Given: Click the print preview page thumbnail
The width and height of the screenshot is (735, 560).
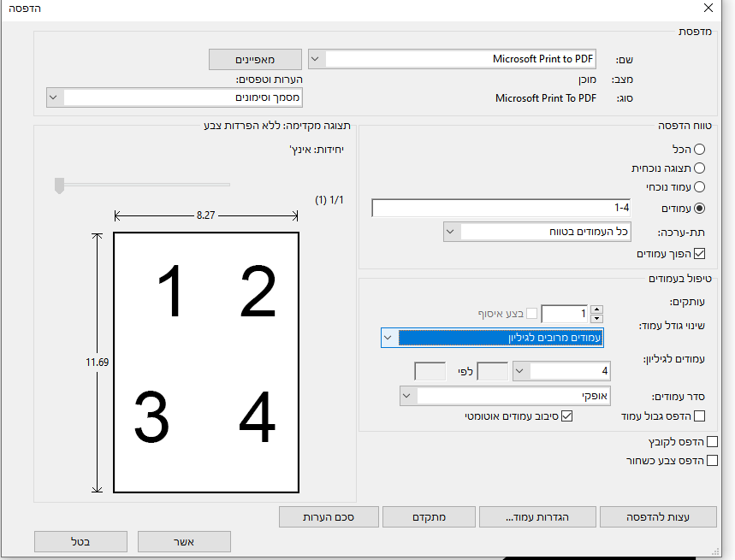Looking at the screenshot, I should pyautogui.click(x=206, y=363).
